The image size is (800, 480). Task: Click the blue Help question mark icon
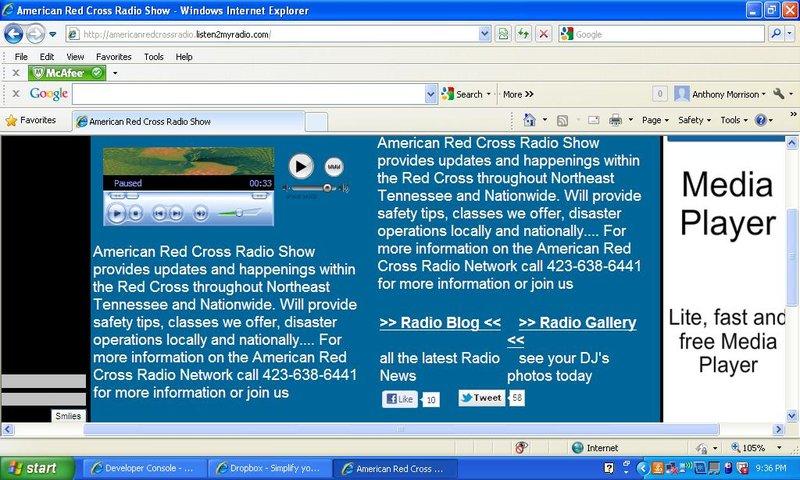tap(763, 120)
